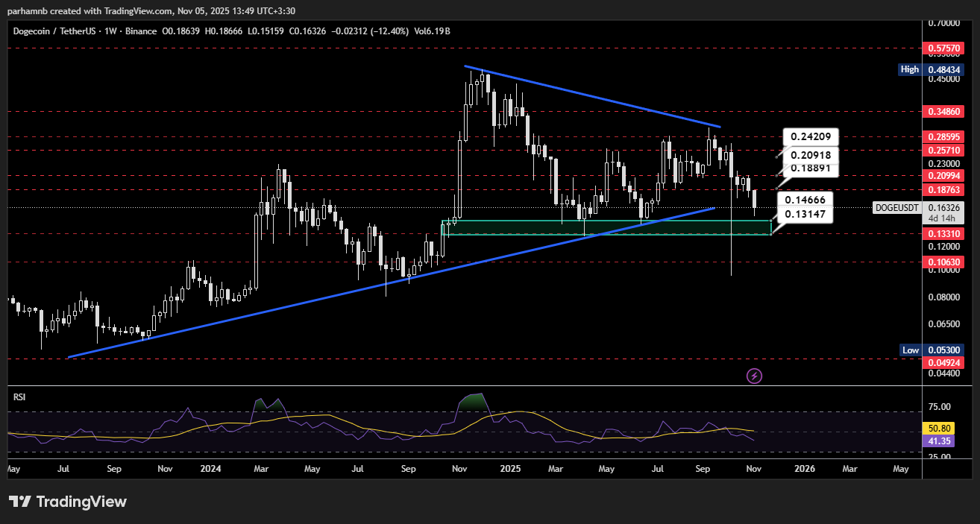Click 2026 on the time axis
The width and height of the screenshot is (980, 524).
click(x=804, y=470)
